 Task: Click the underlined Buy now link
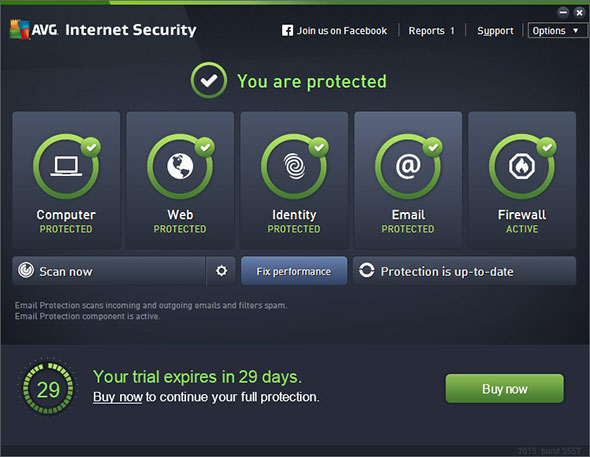(x=118, y=397)
